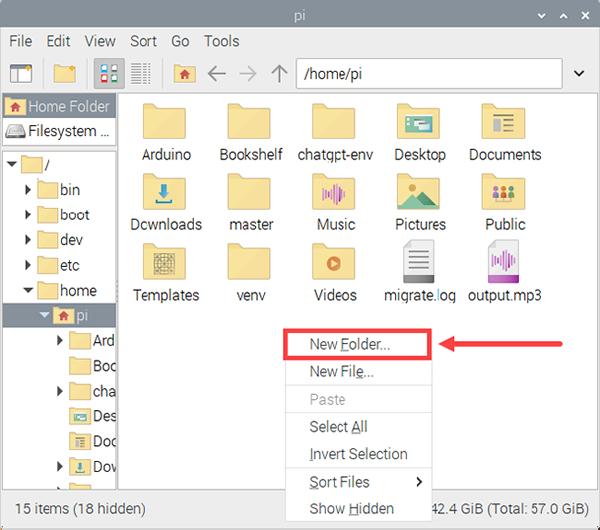600x530 pixels.
Task: Collapse the home tree folder
Action: click(28, 290)
